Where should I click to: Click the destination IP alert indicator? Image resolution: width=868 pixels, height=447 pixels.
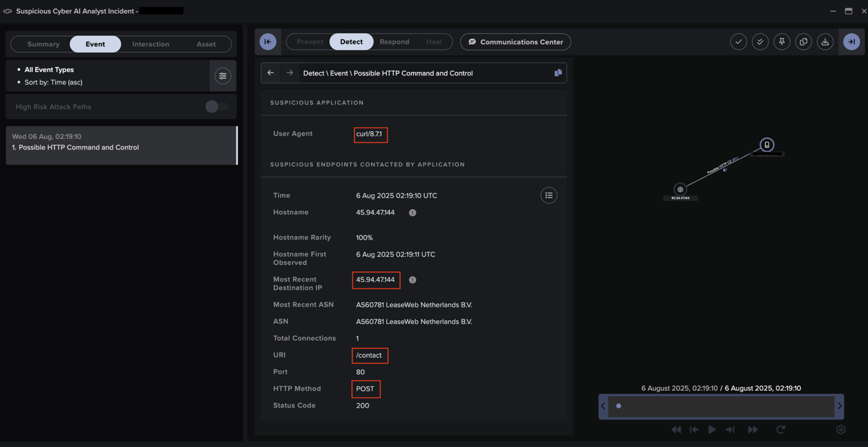(412, 280)
